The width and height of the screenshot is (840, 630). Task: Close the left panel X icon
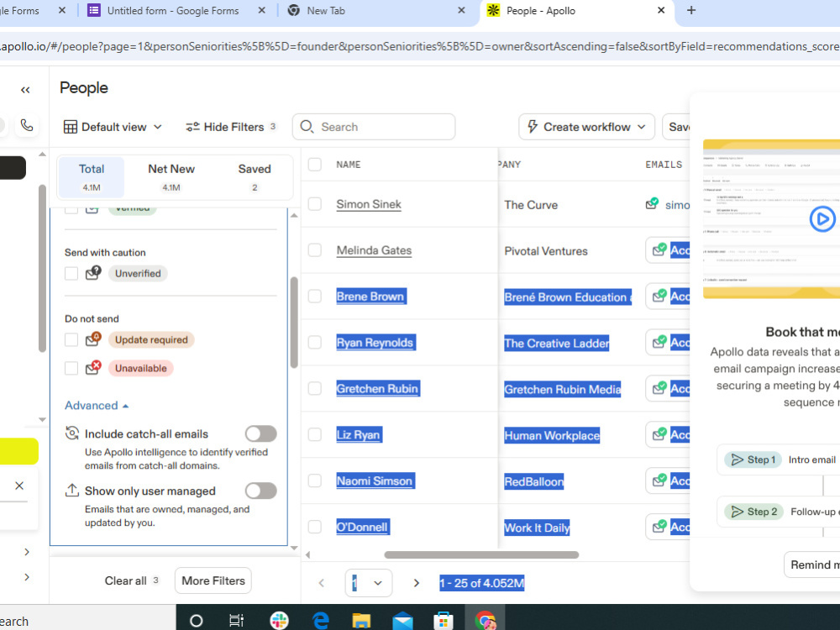19,486
